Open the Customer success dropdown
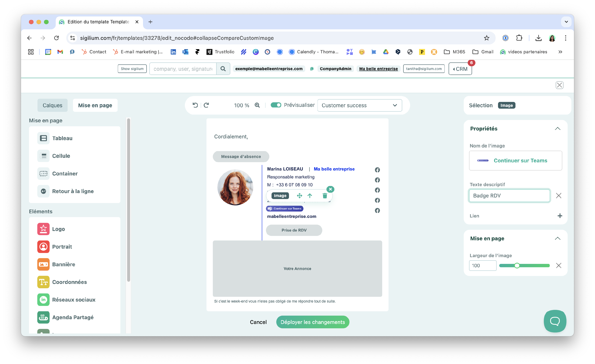Screen dimensions: 595x364 coord(359,105)
